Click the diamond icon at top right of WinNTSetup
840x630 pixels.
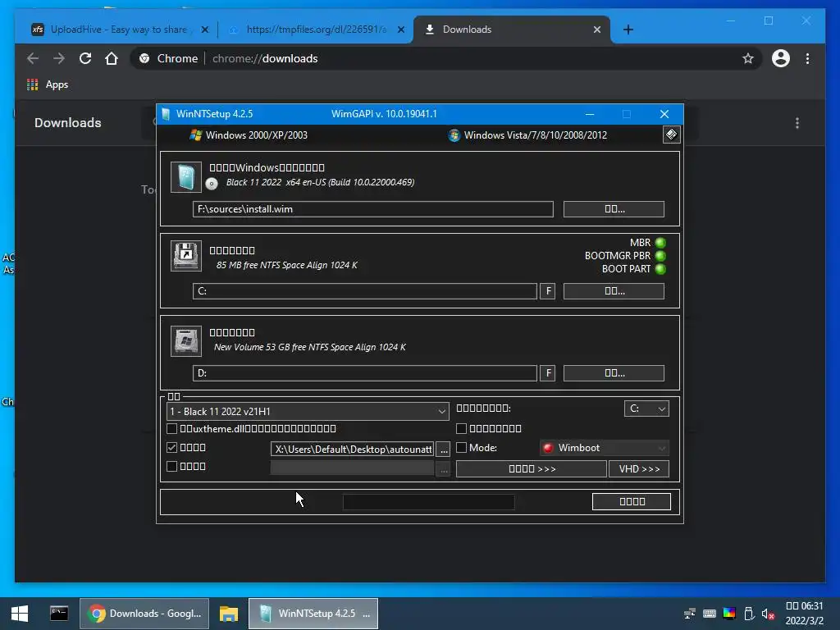pos(671,135)
